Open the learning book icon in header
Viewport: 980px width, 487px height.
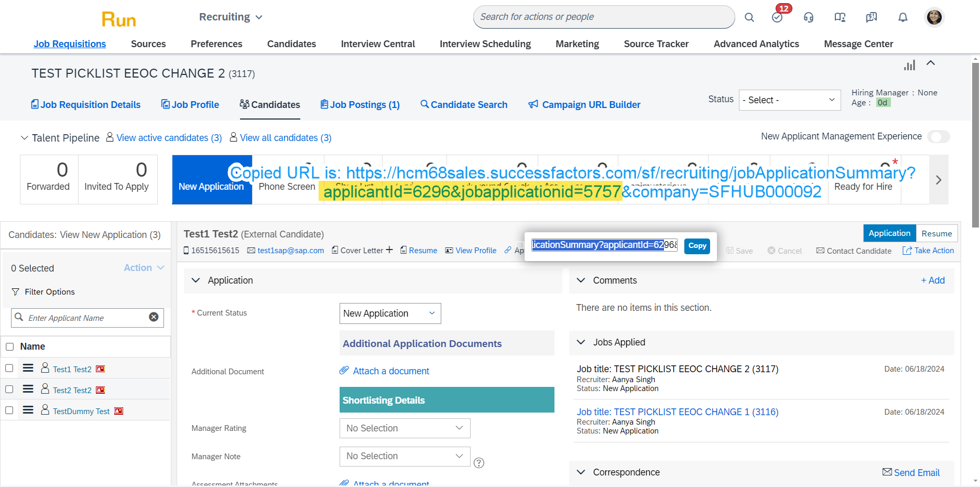click(840, 17)
